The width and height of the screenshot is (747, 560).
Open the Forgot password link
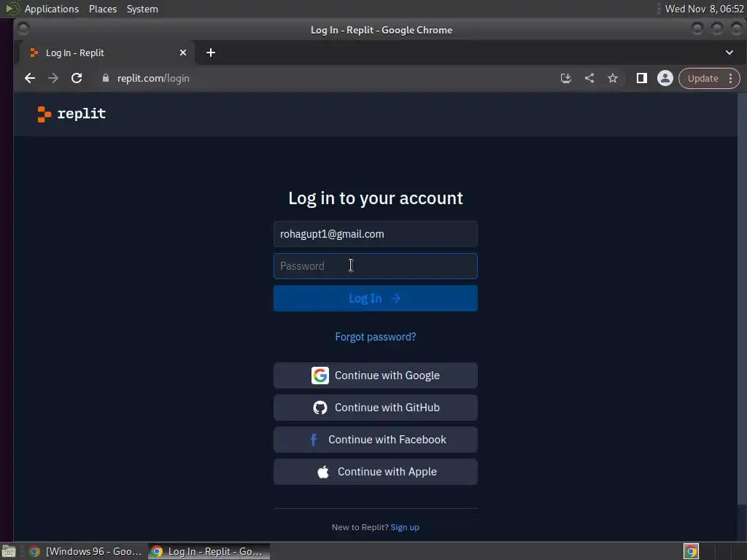(x=376, y=337)
